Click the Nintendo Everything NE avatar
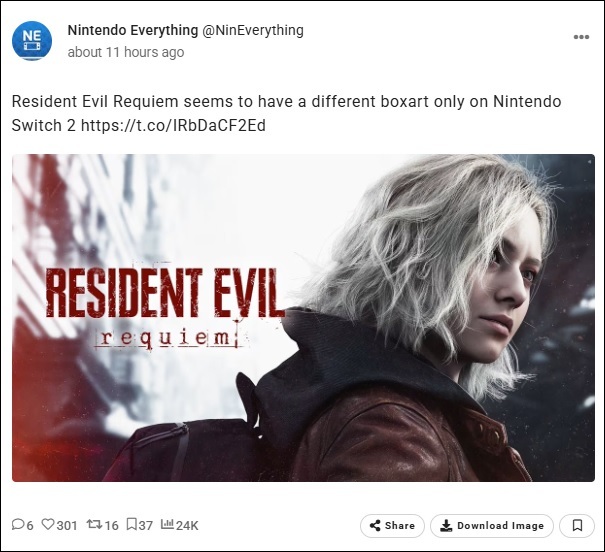The height and width of the screenshot is (552, 605). tap(32, 41)
